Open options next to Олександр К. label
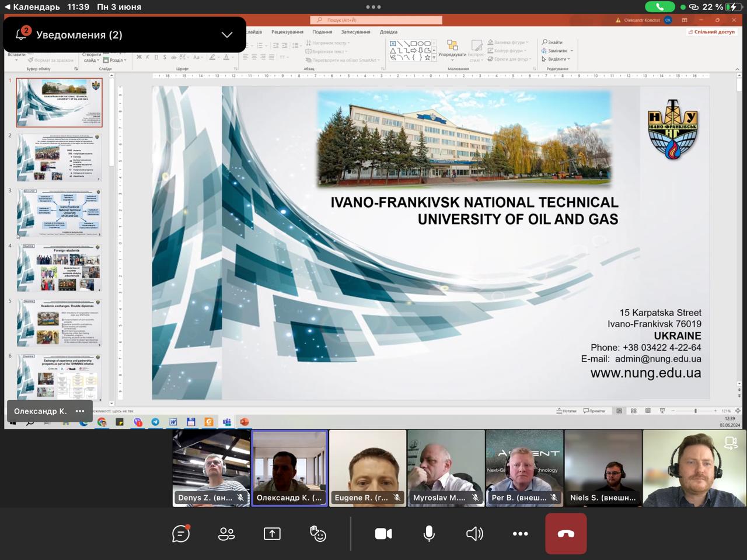This screenshot has width=747, height=560. [80, 411]
